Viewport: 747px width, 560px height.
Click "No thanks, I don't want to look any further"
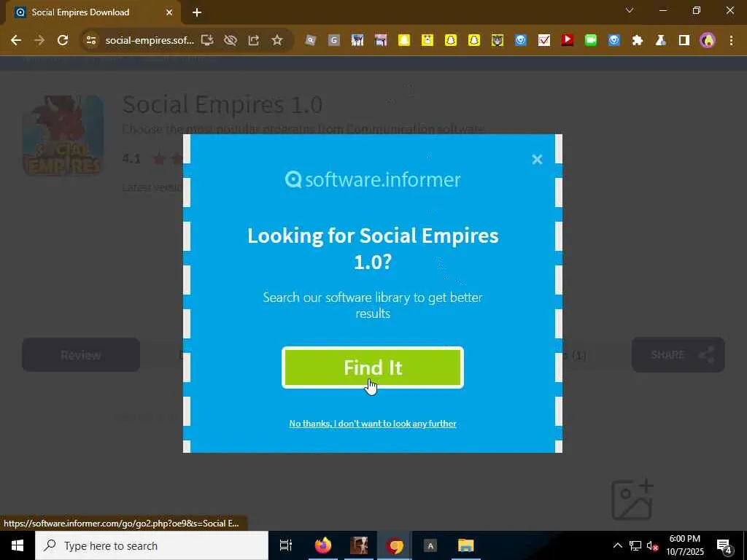pyautogui.click(x=373, y=424)
